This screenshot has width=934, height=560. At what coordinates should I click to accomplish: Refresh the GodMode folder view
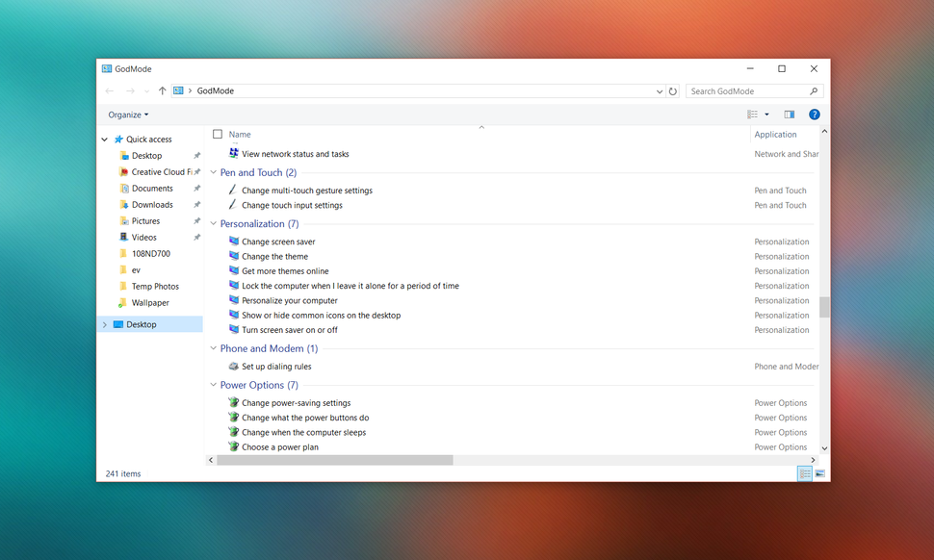click(x=673, y=90)
